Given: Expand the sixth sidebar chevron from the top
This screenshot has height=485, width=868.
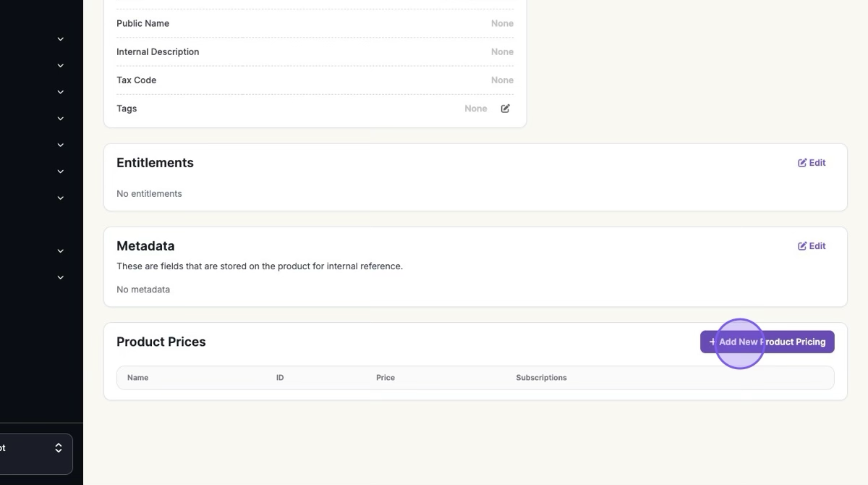Looking at the screenshot, I should tap(61, 172).
